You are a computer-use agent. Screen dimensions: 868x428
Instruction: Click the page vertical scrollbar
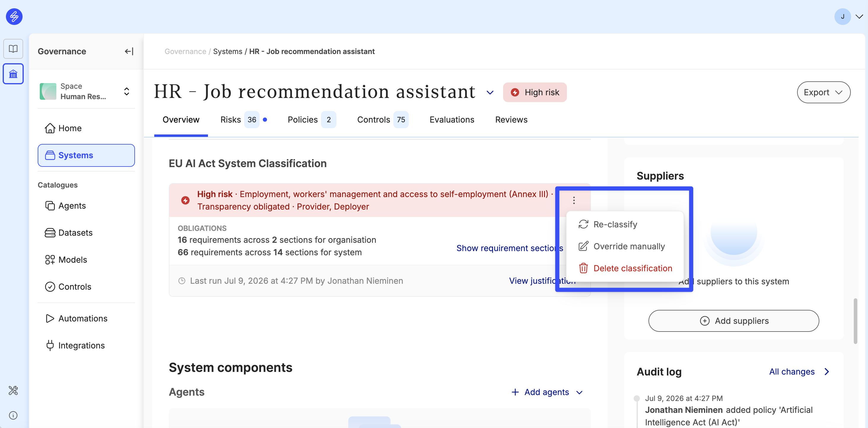pos(855,321)
